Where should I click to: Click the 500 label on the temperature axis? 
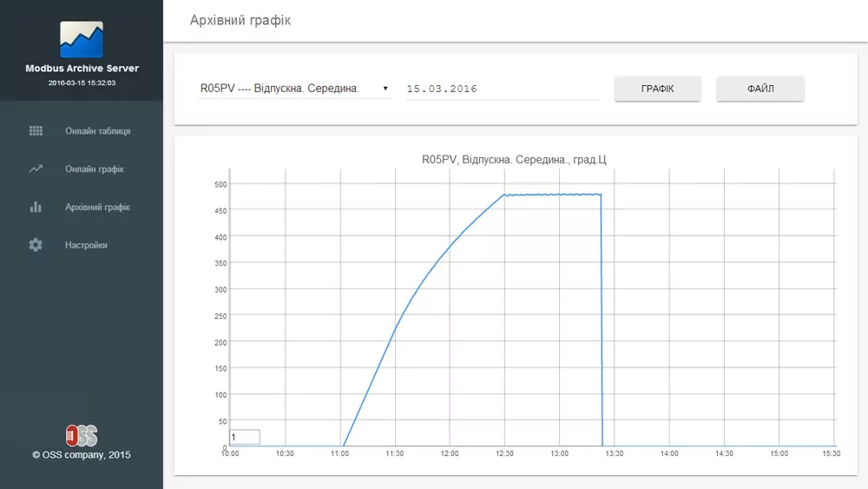220,184
